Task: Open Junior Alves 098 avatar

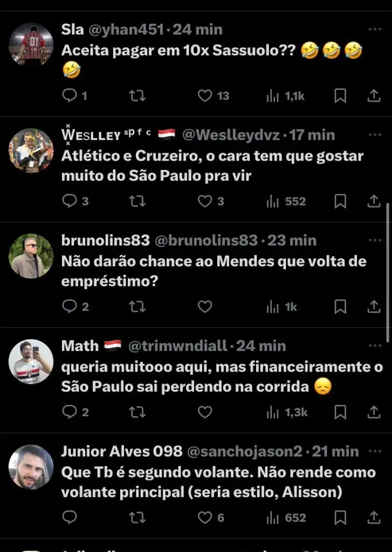Action: 31,467
